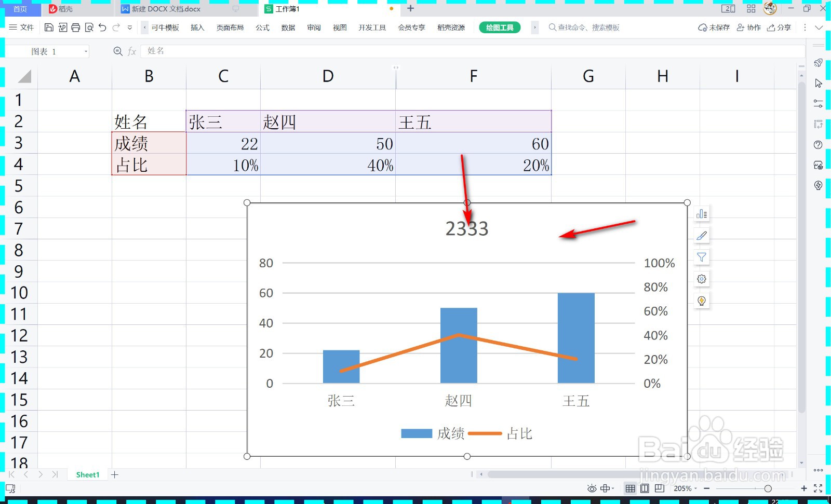This screenshot has width=831, height=504.
Task: Click the 绘图工具 button
Action: click(x=500, y=28)
